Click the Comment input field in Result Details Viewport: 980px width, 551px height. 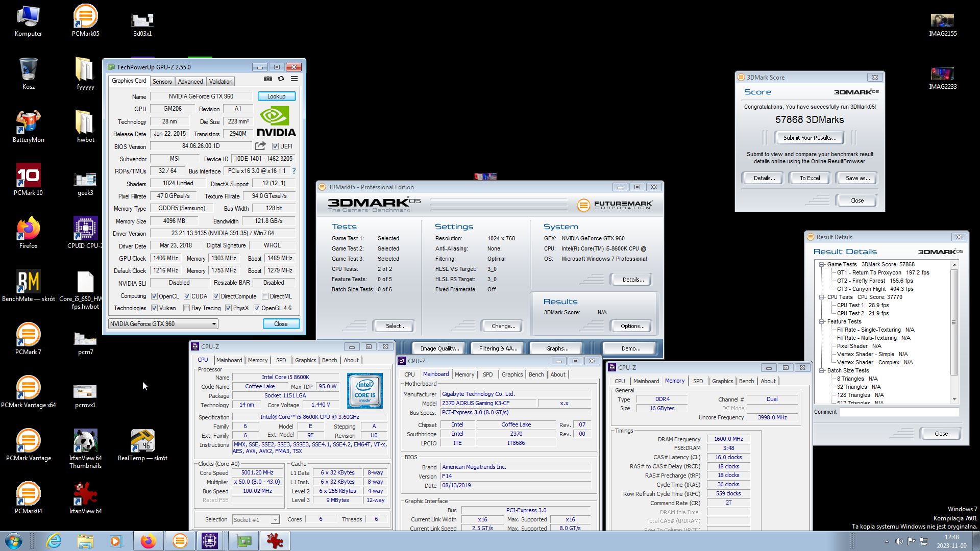(x=899, y=412)
